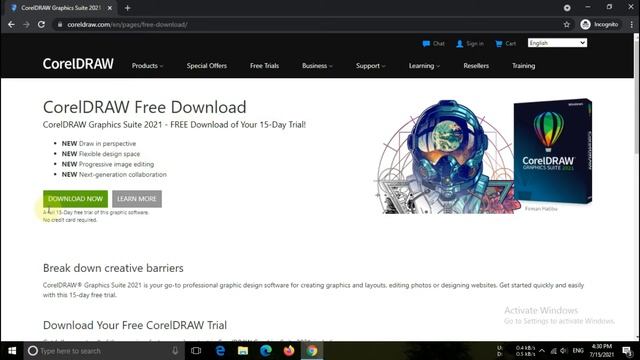Viewport: 640px width, 360px height.
Task: Click the padlock site info icon
Action: pyautogui.click(x=60, y=24)
